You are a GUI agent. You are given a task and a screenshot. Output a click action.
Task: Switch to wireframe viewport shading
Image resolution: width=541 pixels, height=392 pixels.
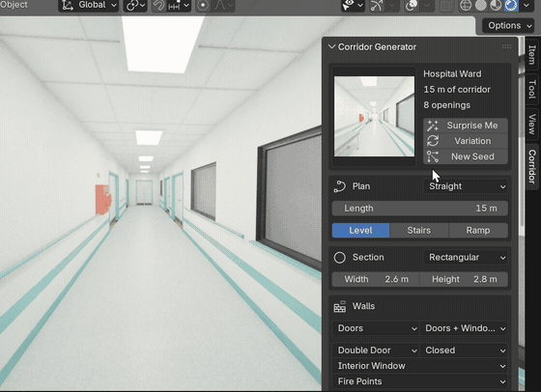coord(466,6)
